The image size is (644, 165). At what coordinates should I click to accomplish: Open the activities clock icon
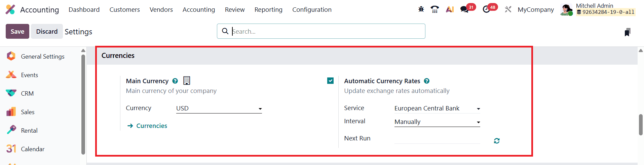click(x=486, y=9)
